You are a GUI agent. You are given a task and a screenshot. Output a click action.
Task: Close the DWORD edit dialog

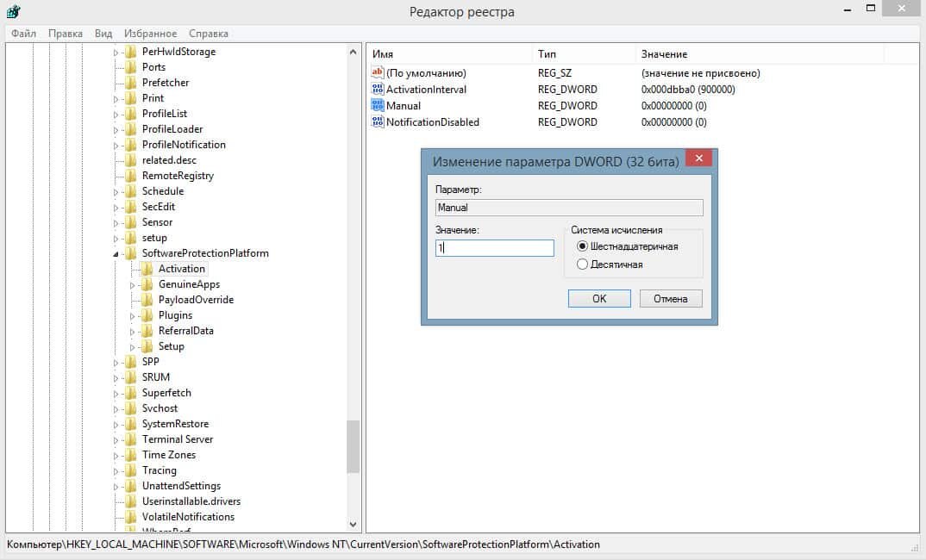pos(698,159)
